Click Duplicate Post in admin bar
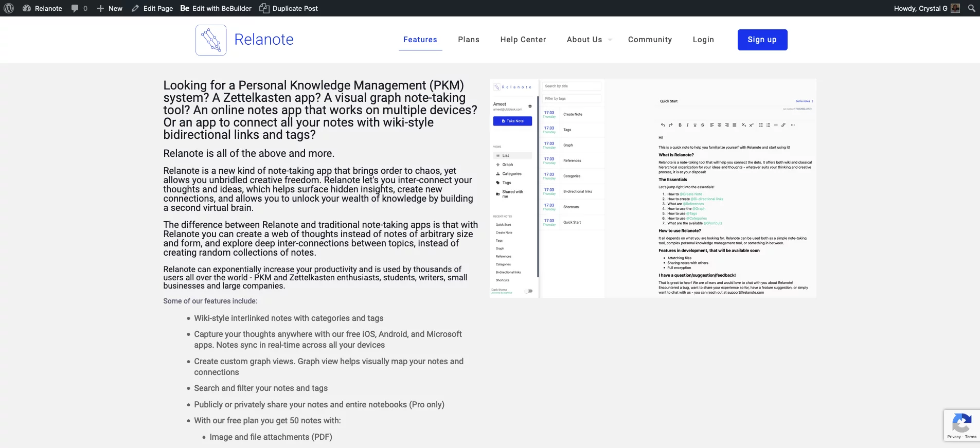 click(289, 8)
